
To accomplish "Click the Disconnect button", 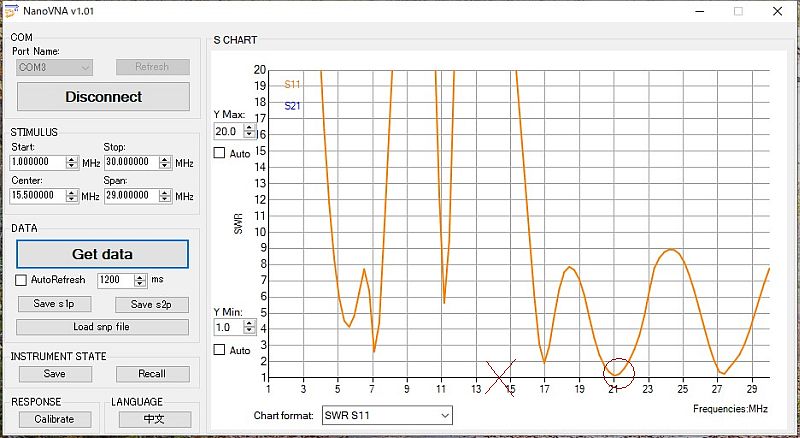I will pos(103,97).
